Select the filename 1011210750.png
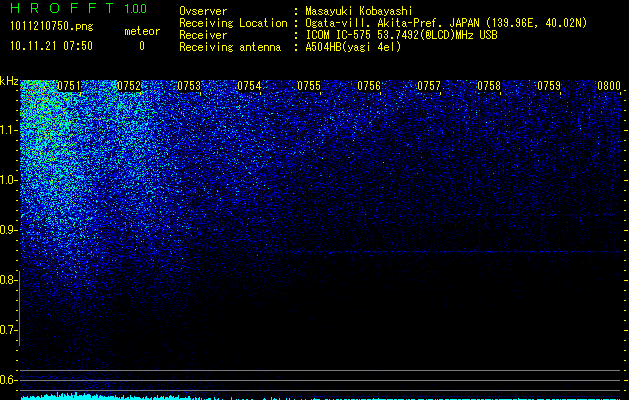Screen dimensions: 629x400 pos(52,27)
